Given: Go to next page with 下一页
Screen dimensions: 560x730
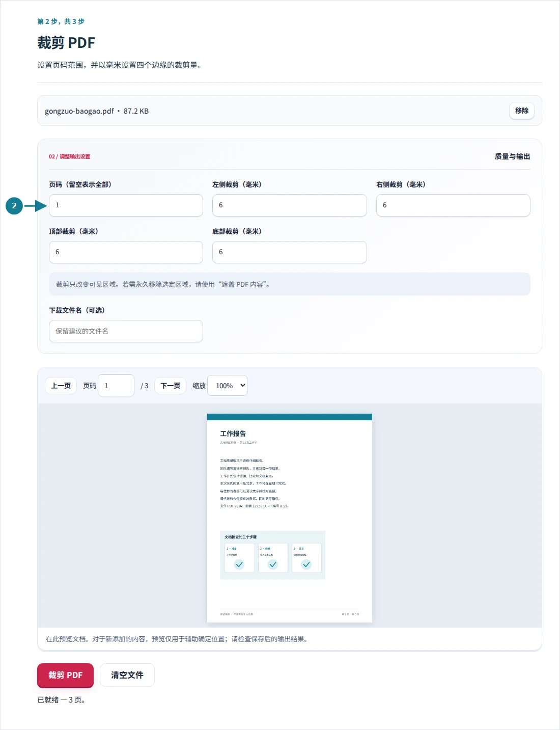Looking at the screenshot, I should pyautogui.click(x=171, y=386).
